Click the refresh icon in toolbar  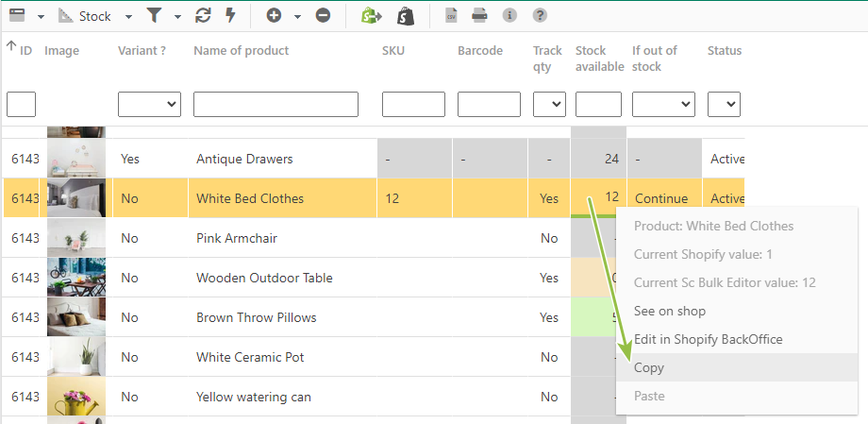click(x=203, y=15)
